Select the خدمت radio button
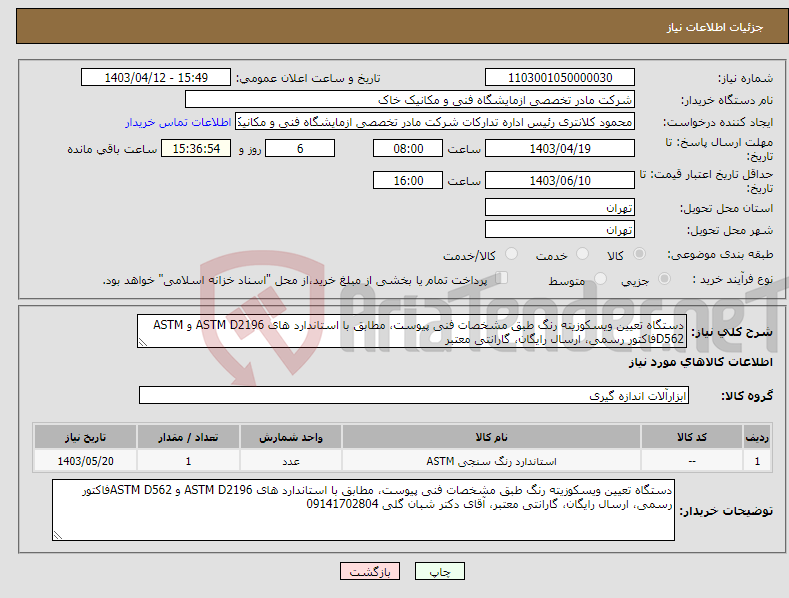Screen dimensions: 789x598 pos(582,254)
